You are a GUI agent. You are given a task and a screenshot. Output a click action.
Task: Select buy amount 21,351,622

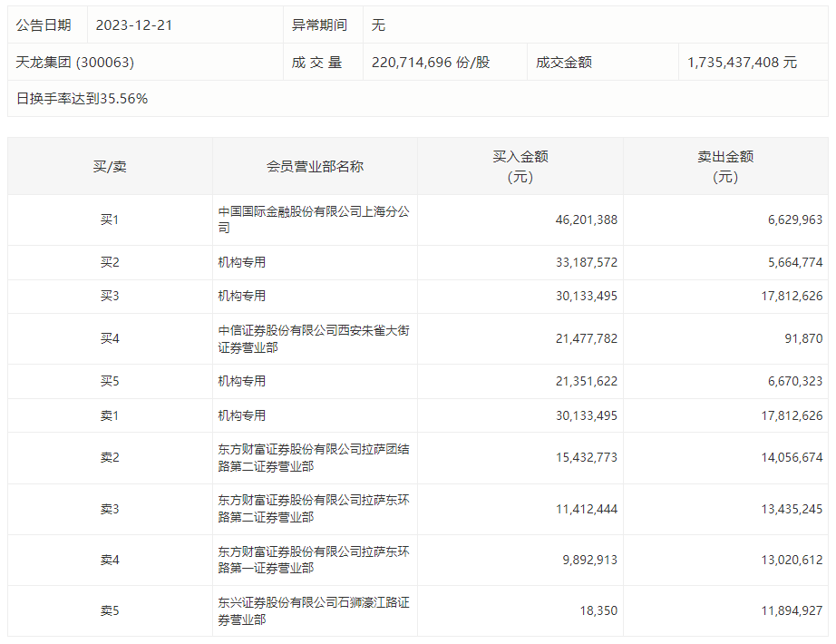tap(586, 382)
